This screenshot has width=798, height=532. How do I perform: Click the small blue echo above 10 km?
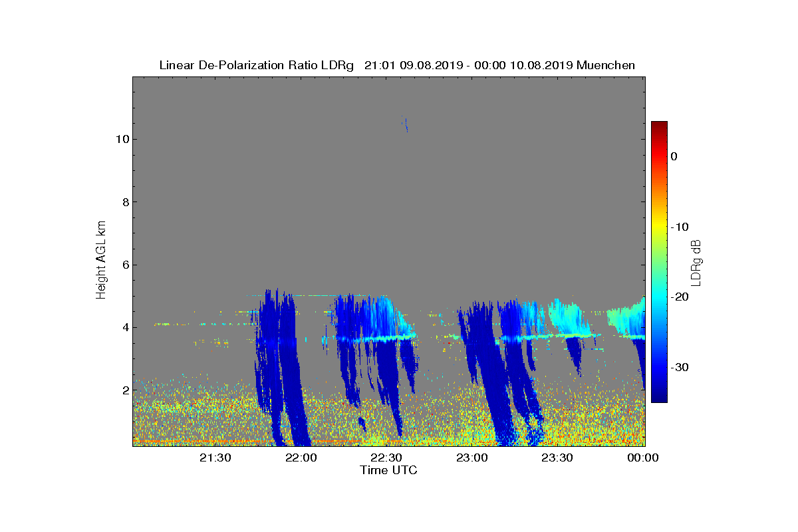click(x=405, y=124)
